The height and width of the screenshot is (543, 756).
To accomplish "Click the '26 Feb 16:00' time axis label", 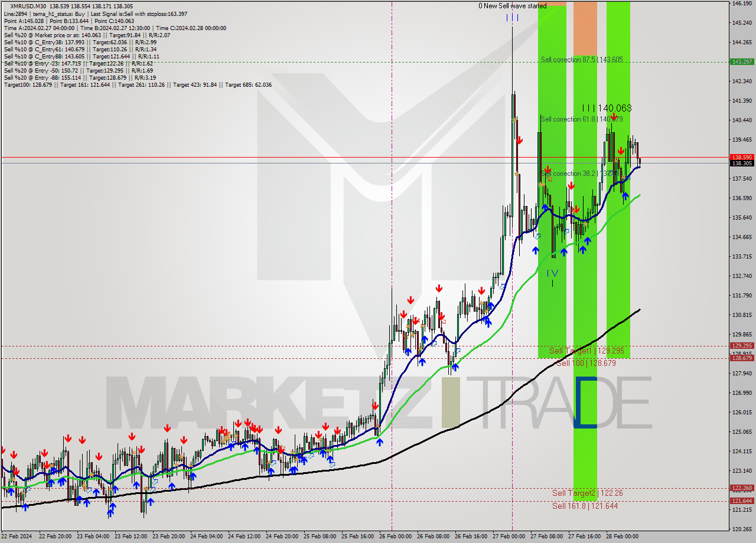I will click(471, 537).
